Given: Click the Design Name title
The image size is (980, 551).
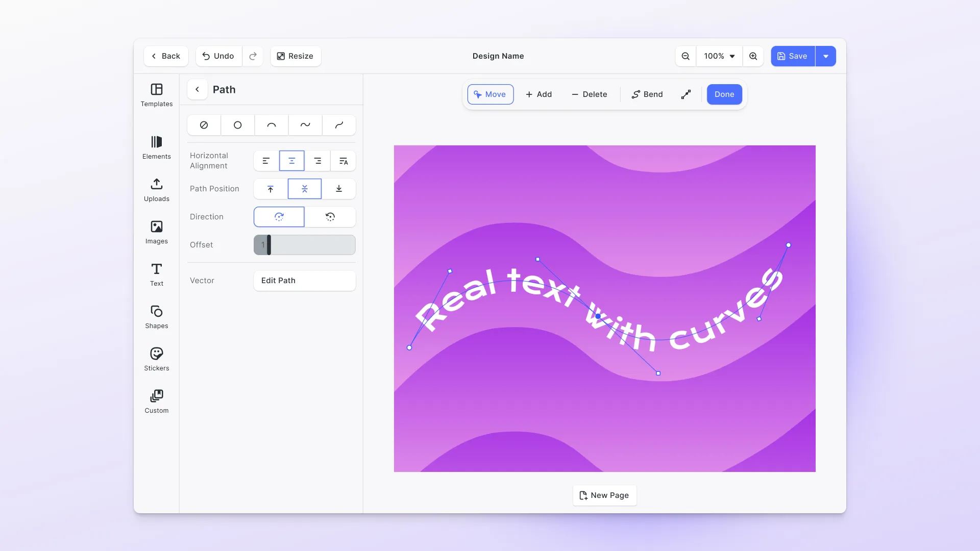Looking at the screenshot, I should point(498,56).
